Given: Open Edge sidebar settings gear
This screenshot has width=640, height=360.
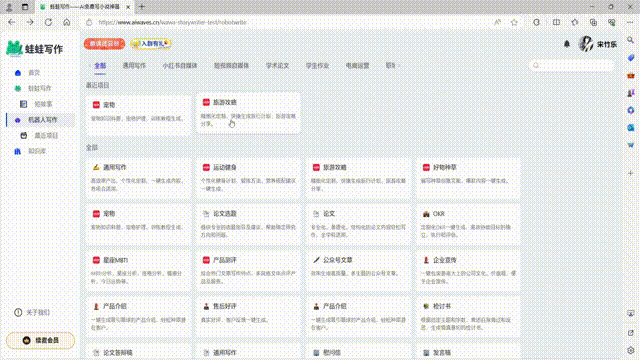Looking at the screenshot, I should click(631, 350).
